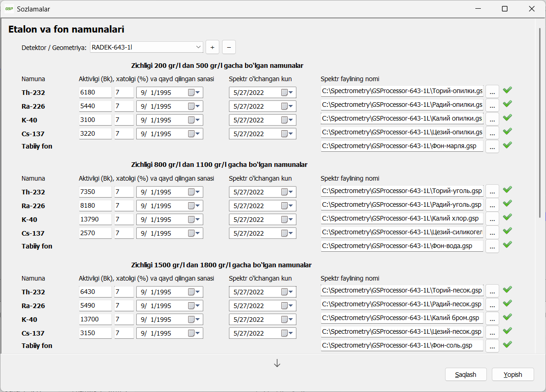Click Saqlash button to save settings

[466, 375]
